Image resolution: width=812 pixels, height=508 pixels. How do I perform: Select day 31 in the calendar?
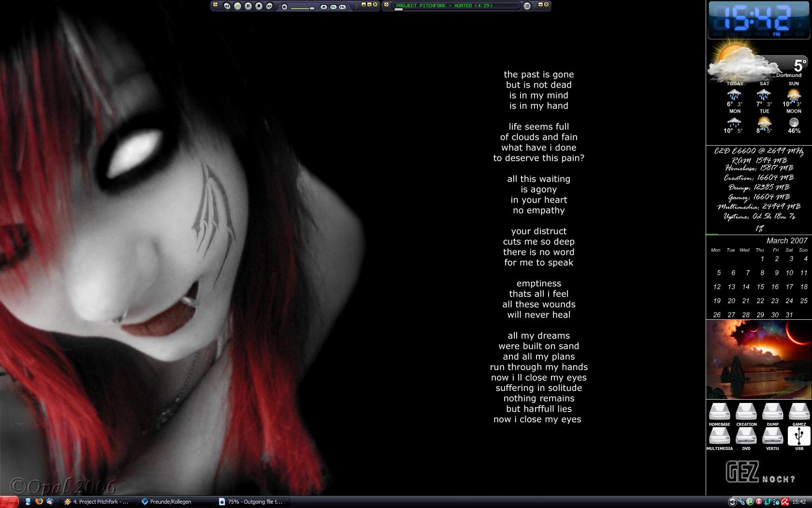789,315
